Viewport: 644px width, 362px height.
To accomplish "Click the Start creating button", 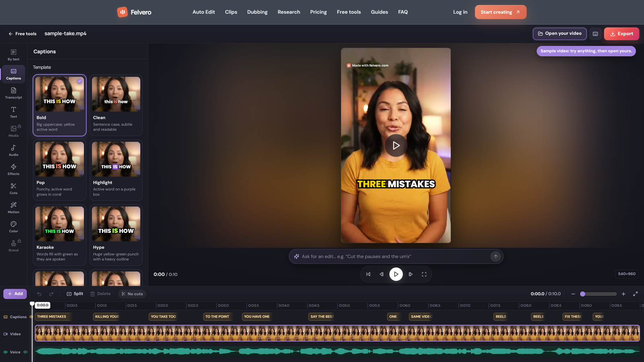I will point(500,12).
